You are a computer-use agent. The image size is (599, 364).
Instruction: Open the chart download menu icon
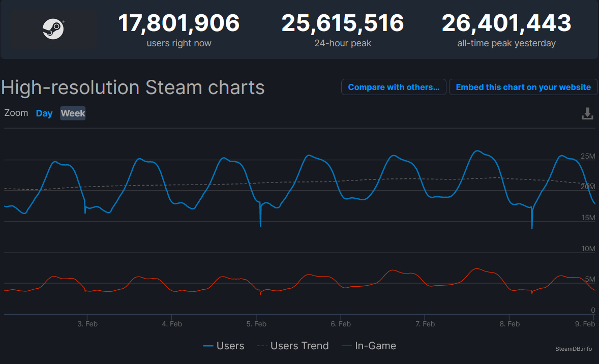click(x=587, y=113)
